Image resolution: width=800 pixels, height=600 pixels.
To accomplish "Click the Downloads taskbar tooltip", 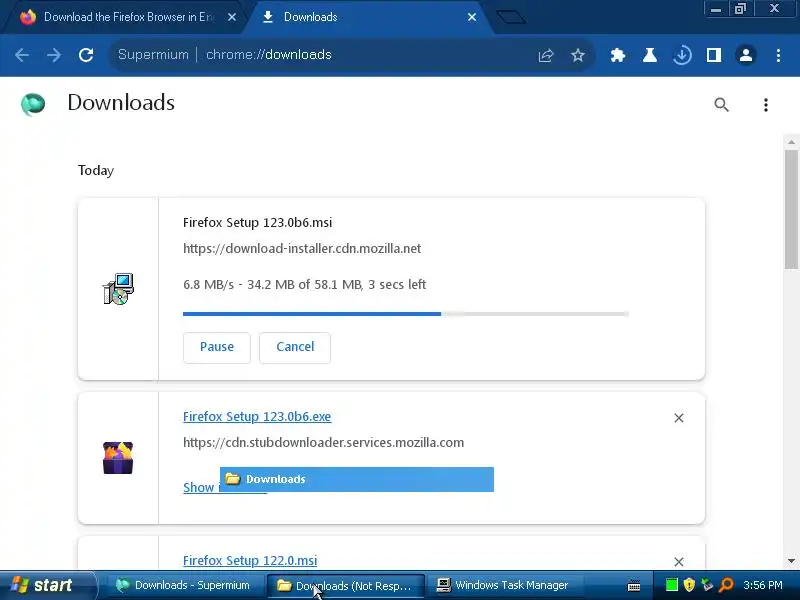I will click(x=357, y=479).
